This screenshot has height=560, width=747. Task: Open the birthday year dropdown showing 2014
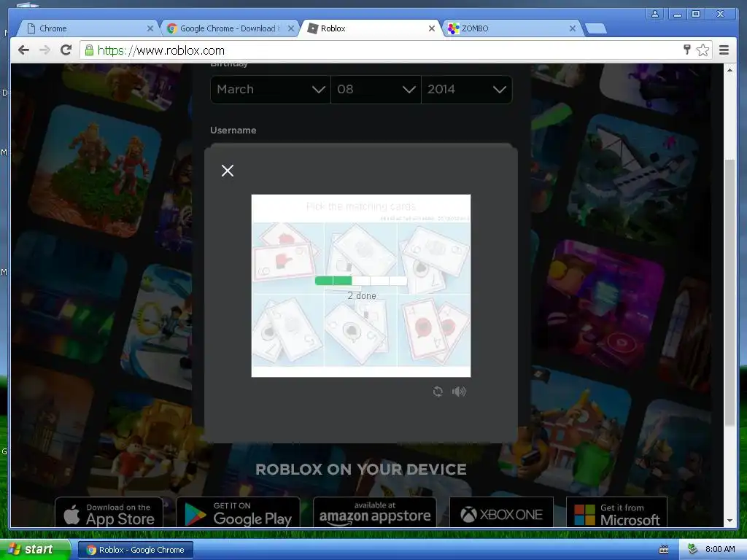(x=466, y=89)
